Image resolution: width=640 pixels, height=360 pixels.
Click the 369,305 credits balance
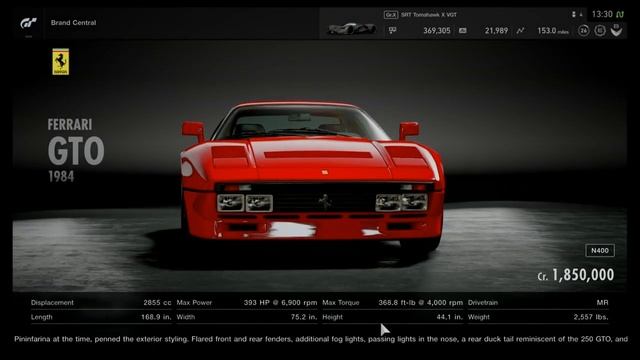point(437,31)
